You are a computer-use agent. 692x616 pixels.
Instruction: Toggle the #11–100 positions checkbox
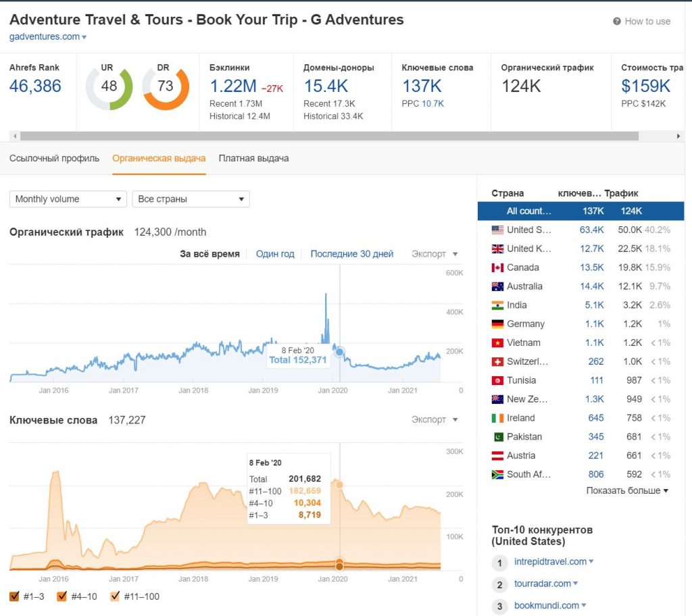click(x=115, y=596)
